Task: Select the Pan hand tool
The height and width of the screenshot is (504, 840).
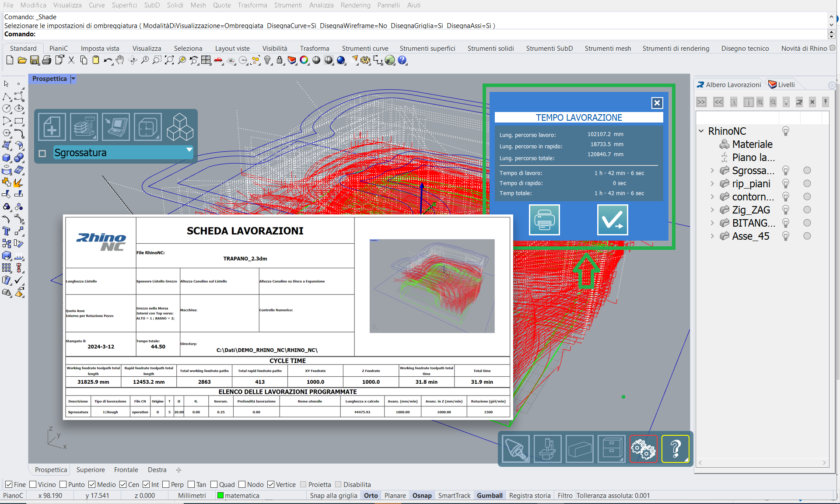Action: coord(120,60)
